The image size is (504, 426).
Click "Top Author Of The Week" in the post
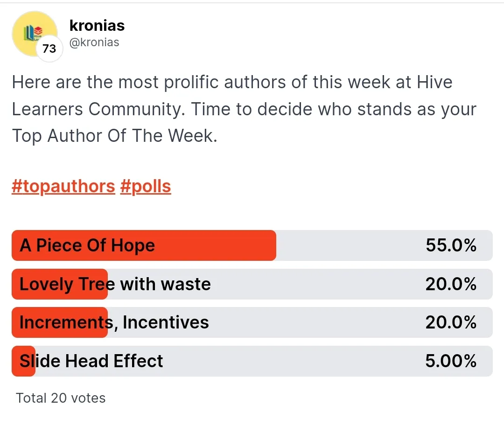114,136
